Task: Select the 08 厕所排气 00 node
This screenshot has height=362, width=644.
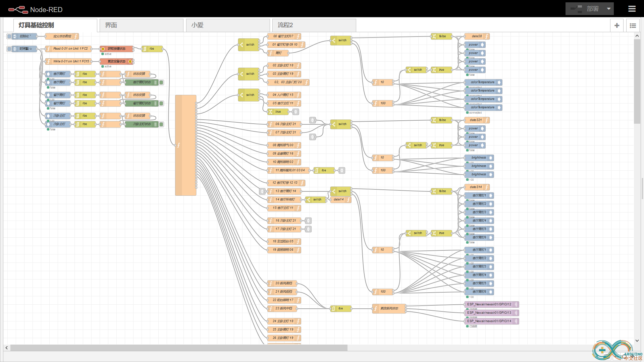Action: click(x=284, y=145)
